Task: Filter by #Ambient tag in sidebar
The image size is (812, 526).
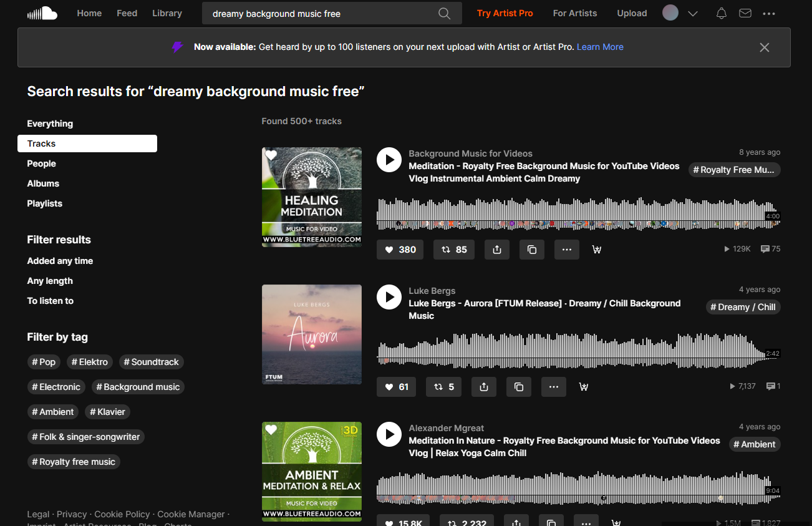Action: pyautogui.click(x=53, y=412)
